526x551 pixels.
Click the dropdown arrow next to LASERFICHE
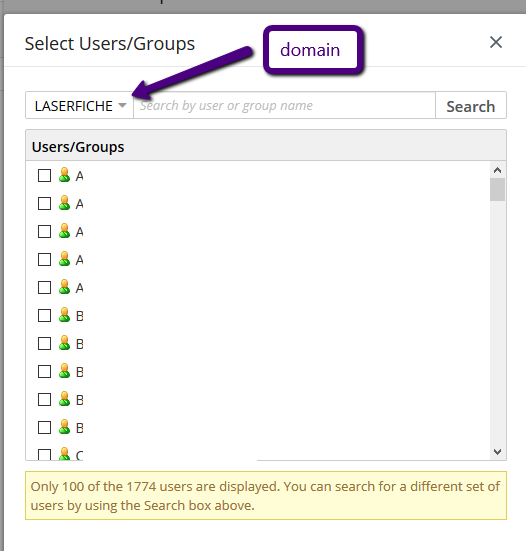tap(122, 105)
